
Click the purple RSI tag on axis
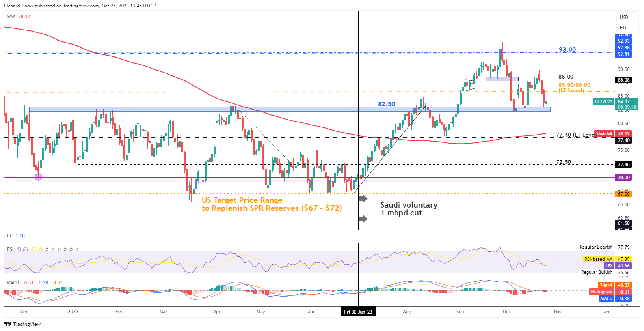(x=609, y=266)
